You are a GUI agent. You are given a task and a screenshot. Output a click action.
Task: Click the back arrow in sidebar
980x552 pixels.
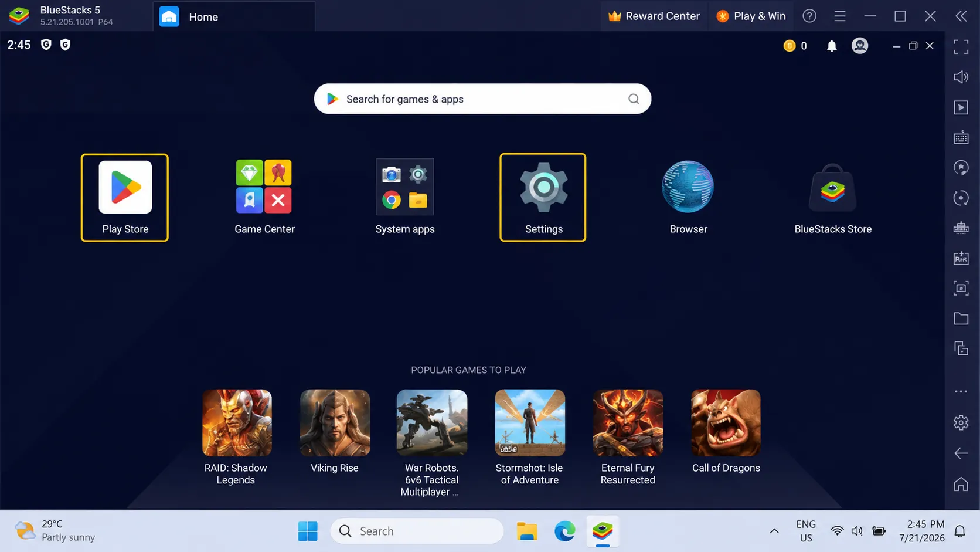coord(961,453)
